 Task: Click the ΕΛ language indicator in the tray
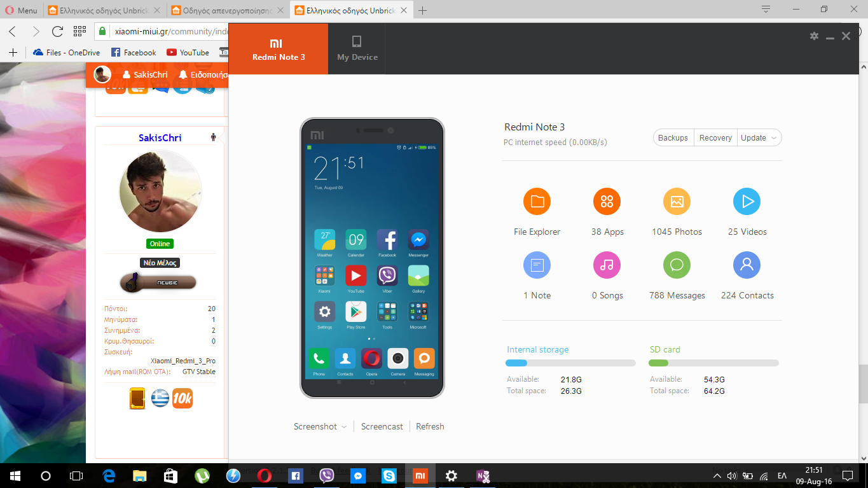coord(782,475)
